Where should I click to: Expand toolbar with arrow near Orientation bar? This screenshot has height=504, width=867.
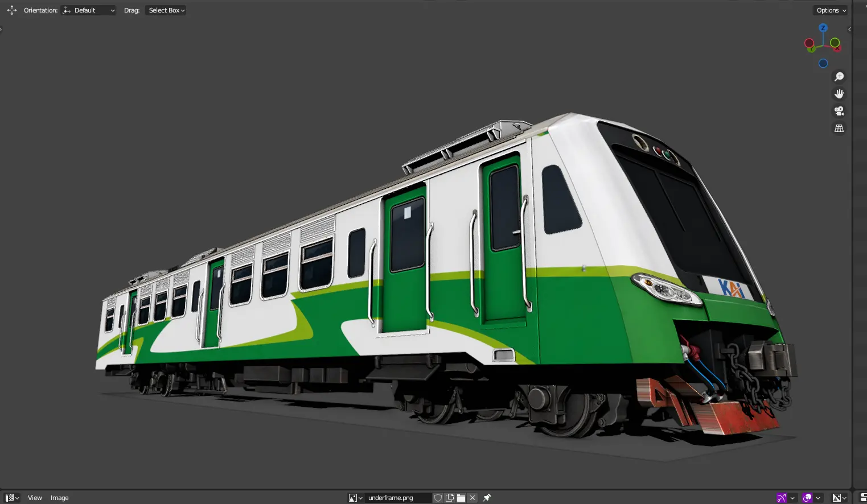point(1,29)
